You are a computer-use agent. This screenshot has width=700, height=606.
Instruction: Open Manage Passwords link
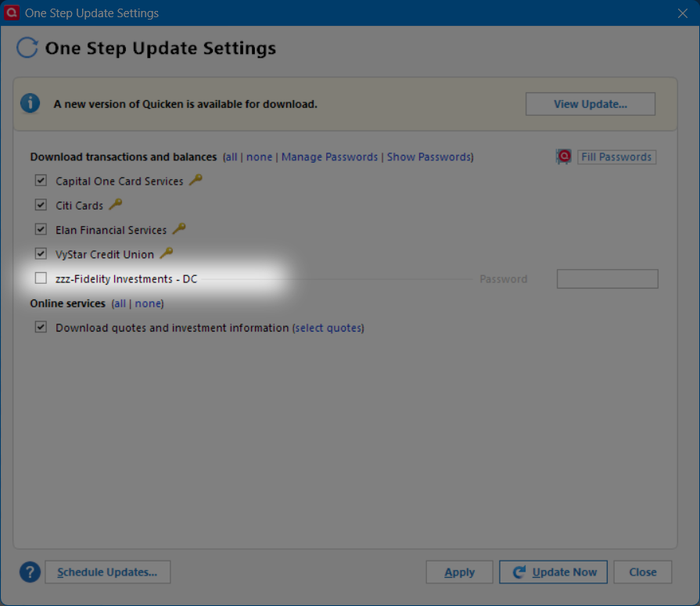click(329, 157)
